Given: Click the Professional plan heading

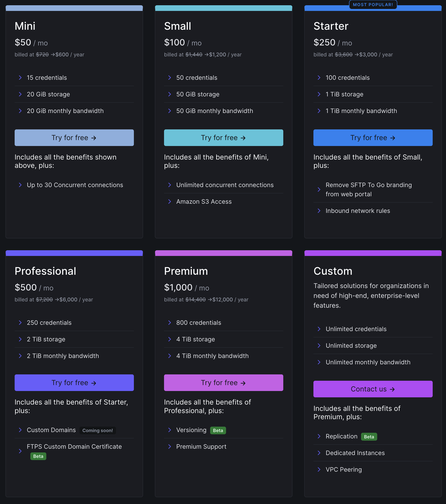Looking at the screenshot, I should [x=45, y=271].
